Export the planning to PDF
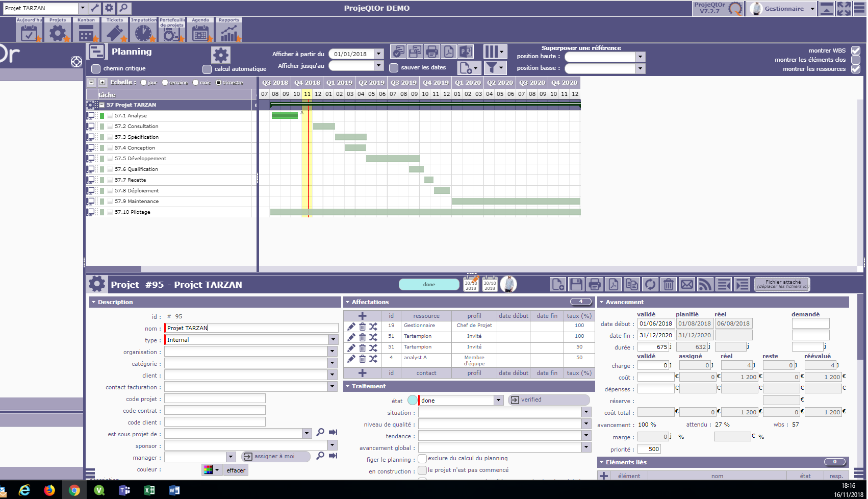Image resolution: width=868 pixels, height=499 pixels. (x=448, y=52)
